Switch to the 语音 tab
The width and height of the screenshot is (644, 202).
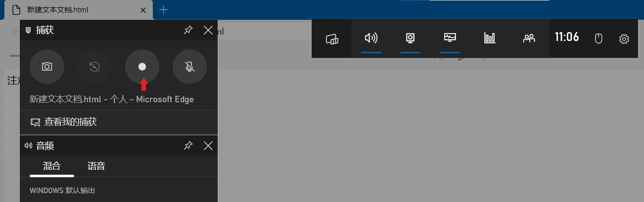(96, 166)
